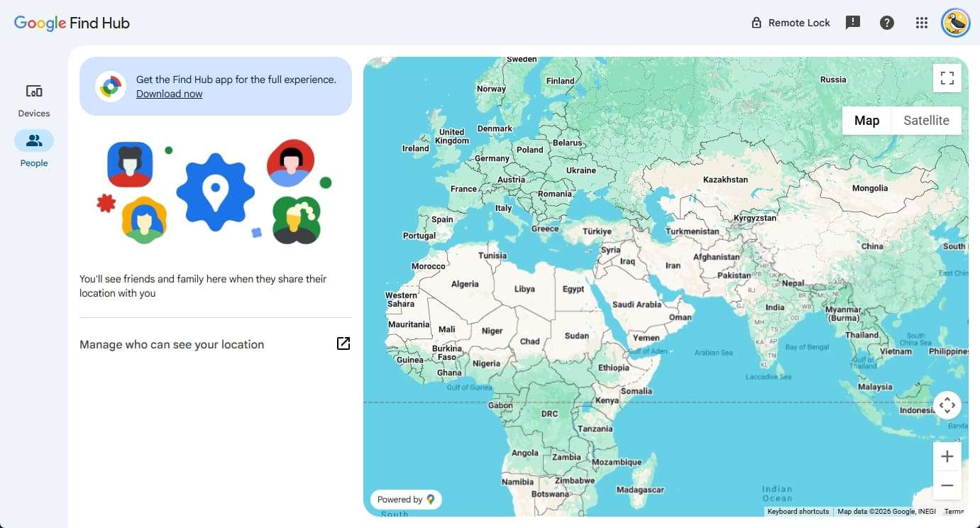Click the blue location pin illustration
980x528 pixels.
tap(215, 192)
